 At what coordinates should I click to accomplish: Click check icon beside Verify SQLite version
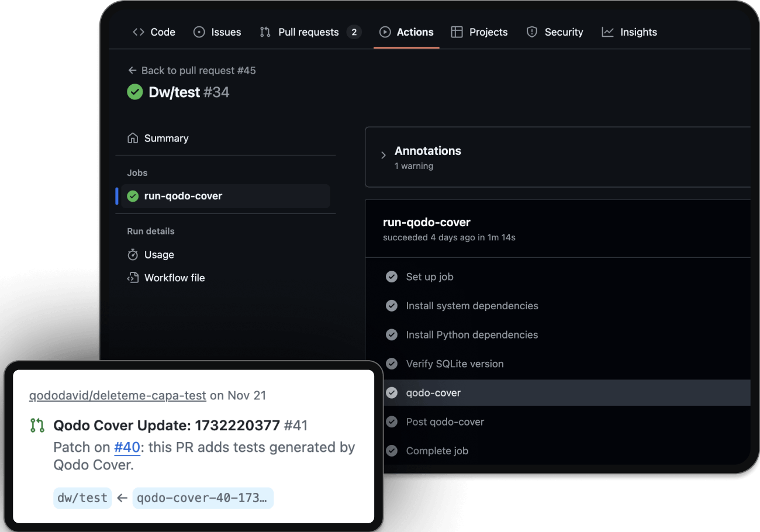pos(392,364)
